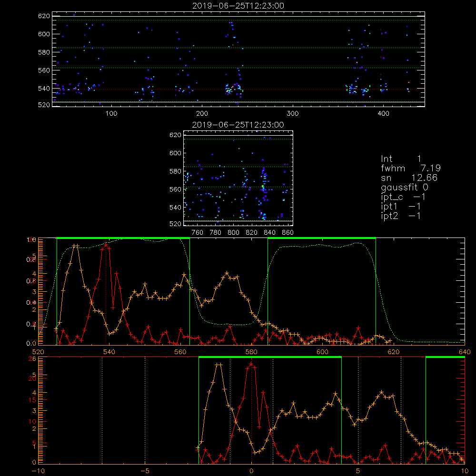Click the first orange peak near 531 in spectrum plot
This screenshot has height=476, width=476.
75,245
